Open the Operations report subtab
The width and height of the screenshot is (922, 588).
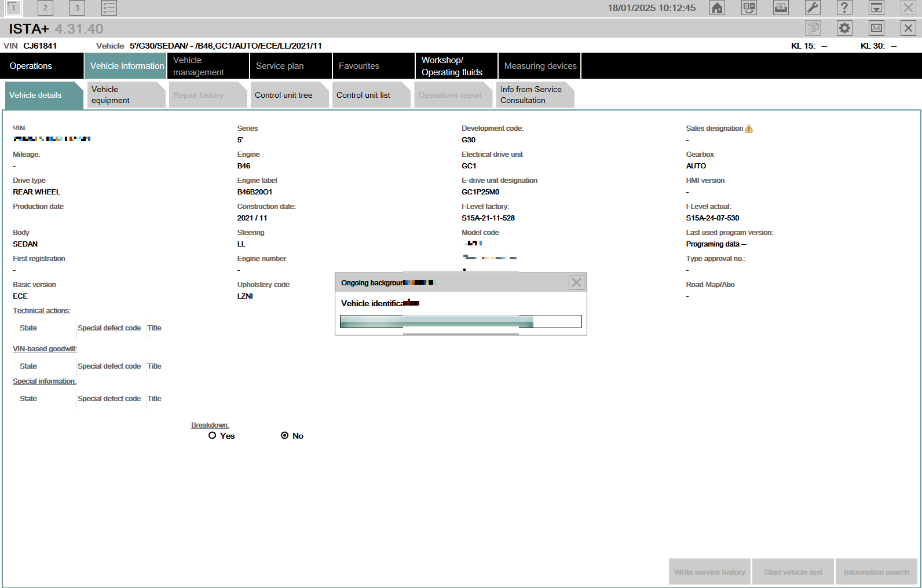[453, 95]
